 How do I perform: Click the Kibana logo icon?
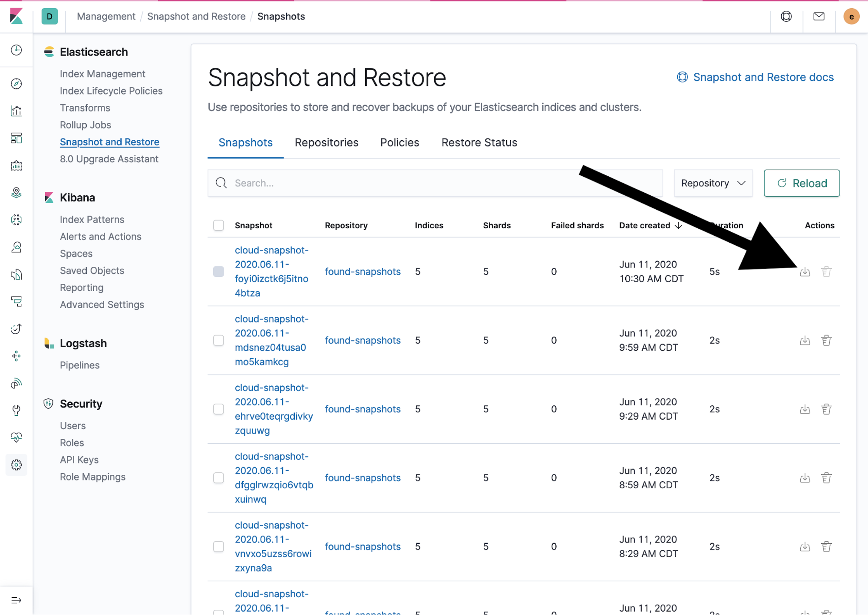(x=16, y=16)
